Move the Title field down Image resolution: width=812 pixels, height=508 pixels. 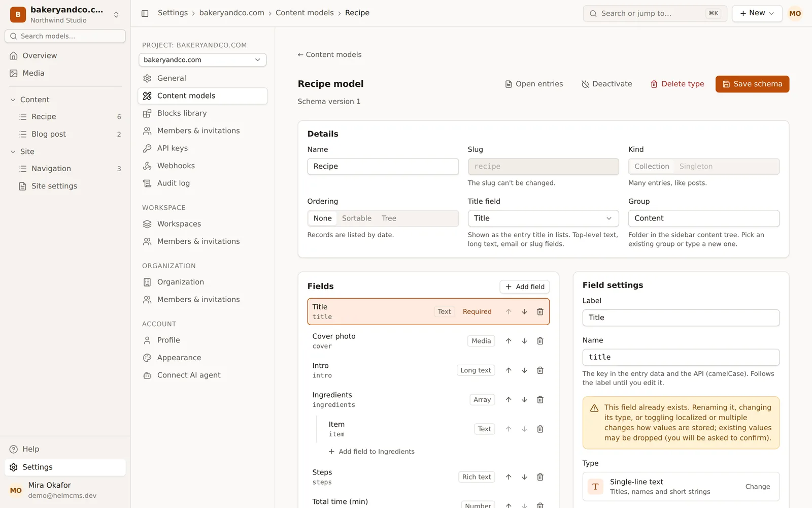(524, 311)
